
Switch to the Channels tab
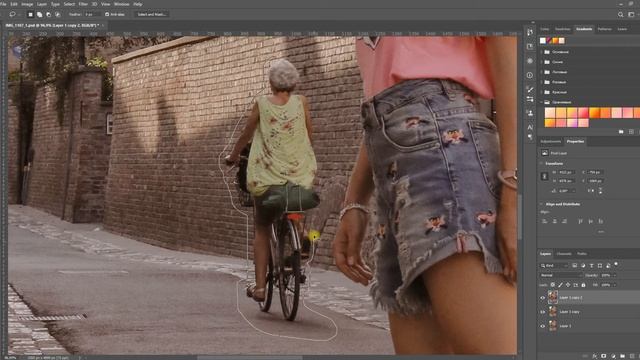point(564,254)
